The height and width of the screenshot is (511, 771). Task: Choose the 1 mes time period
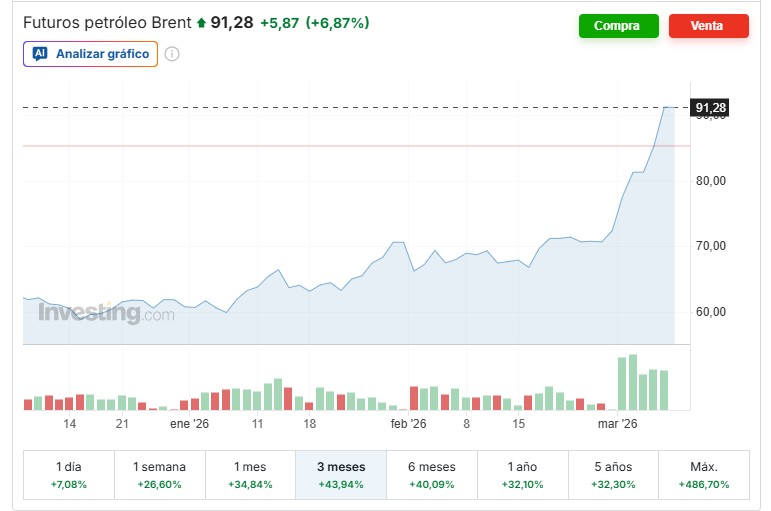coord(250,474)
